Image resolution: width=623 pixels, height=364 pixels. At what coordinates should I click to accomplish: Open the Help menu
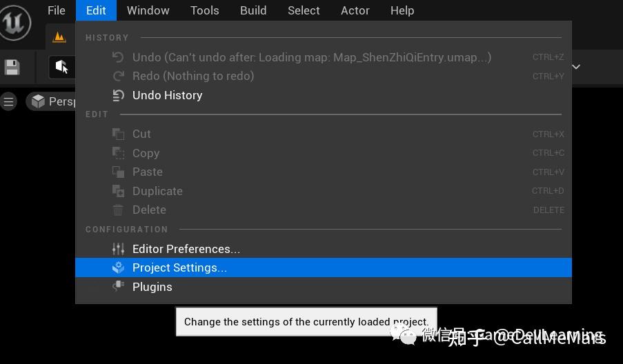(x=402, y=10)
